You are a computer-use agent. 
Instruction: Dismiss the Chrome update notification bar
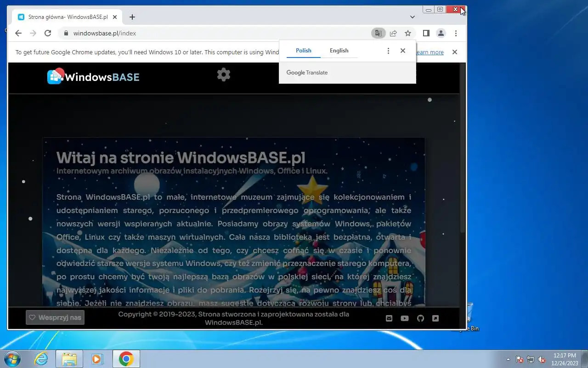pyautogui.click(x=455, y=52)
